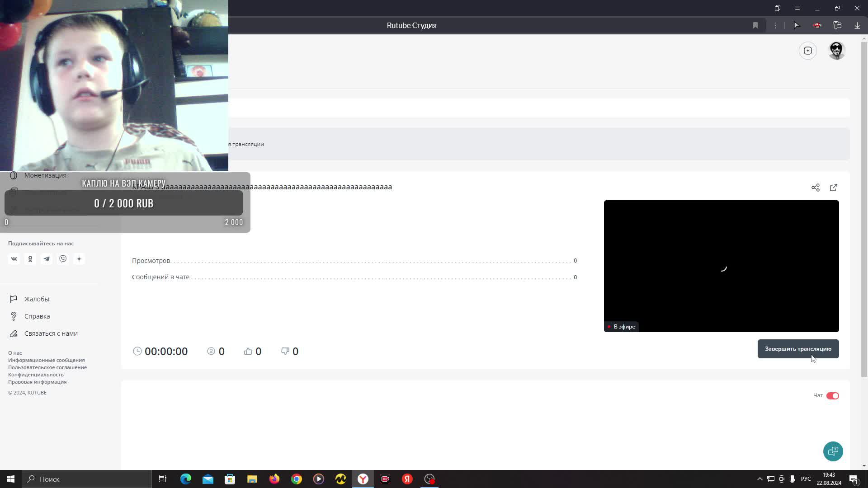Image resolution: width=868 pixels, height=488 pixels.
Task: Open the Связаться с нами menu item
Action: (x=51, y=333)
